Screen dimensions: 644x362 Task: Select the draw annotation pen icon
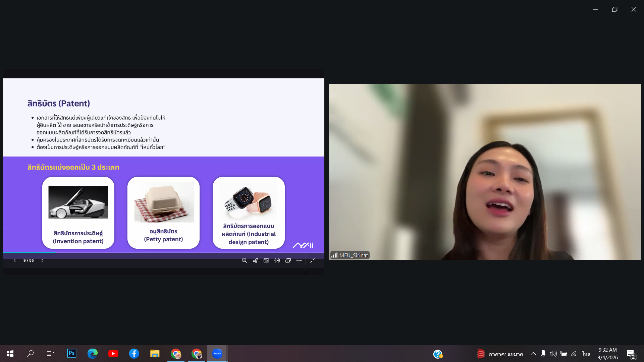(x=255, y=260)
